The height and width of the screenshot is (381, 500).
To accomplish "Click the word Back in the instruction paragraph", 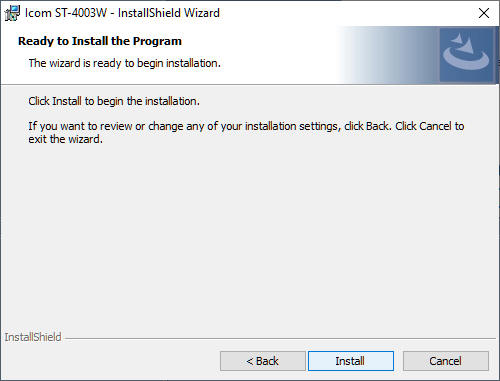I will (377, 126).
